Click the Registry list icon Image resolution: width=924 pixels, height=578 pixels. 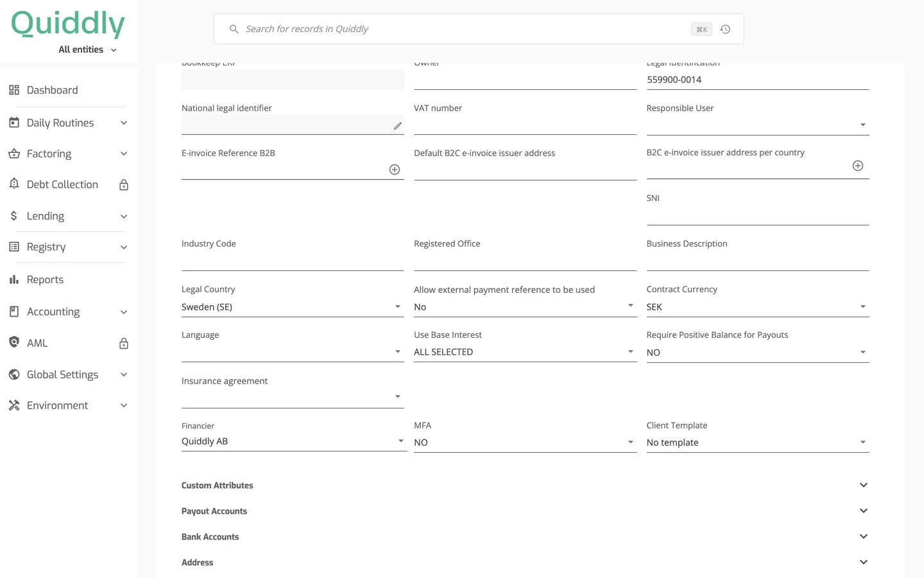tap(14, 247)
